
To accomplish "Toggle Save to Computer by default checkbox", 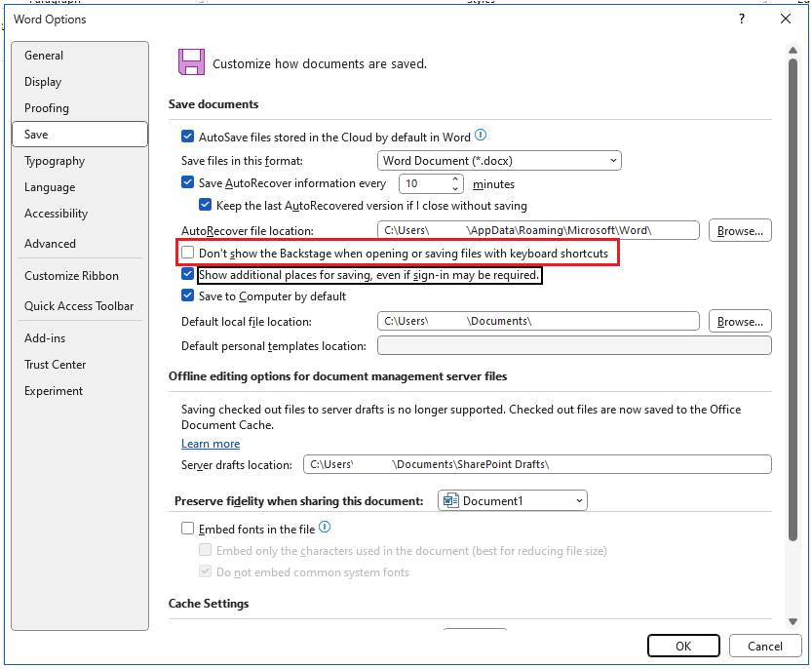I will 187,295.
